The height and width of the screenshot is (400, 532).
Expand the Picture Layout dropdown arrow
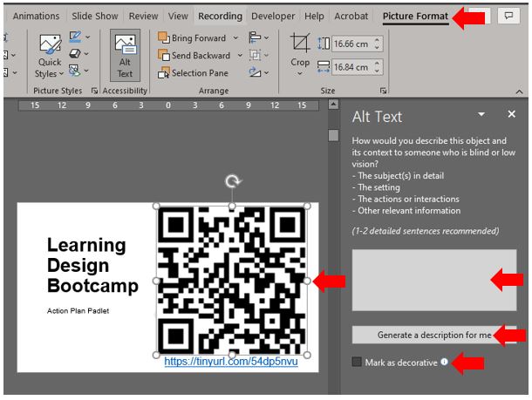click(x=86, y=71)
